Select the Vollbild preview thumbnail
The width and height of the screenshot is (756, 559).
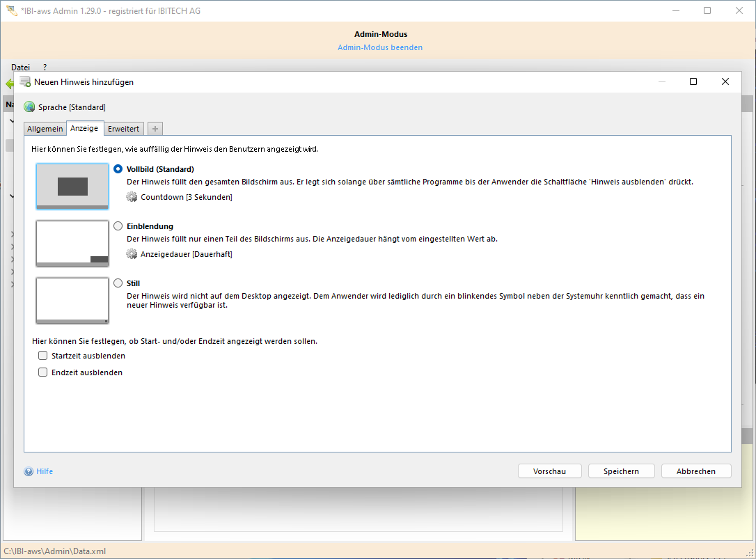[72, 187]
